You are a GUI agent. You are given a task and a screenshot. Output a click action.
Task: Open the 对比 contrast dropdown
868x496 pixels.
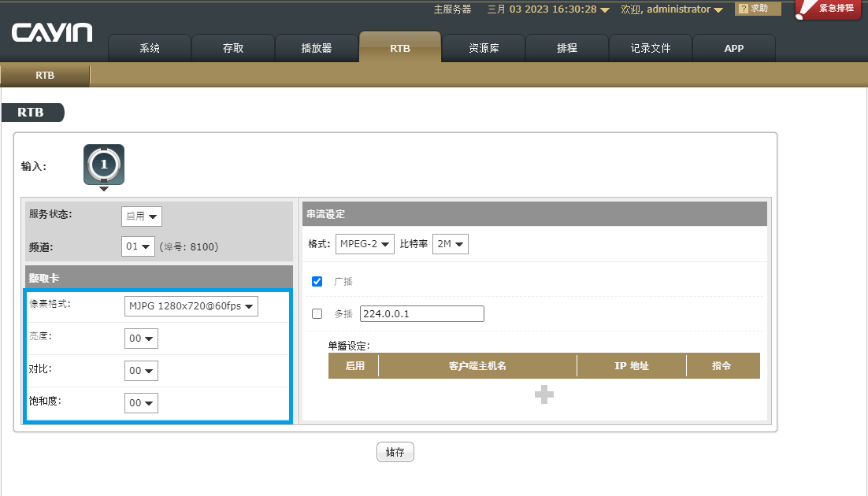[141, 370]
